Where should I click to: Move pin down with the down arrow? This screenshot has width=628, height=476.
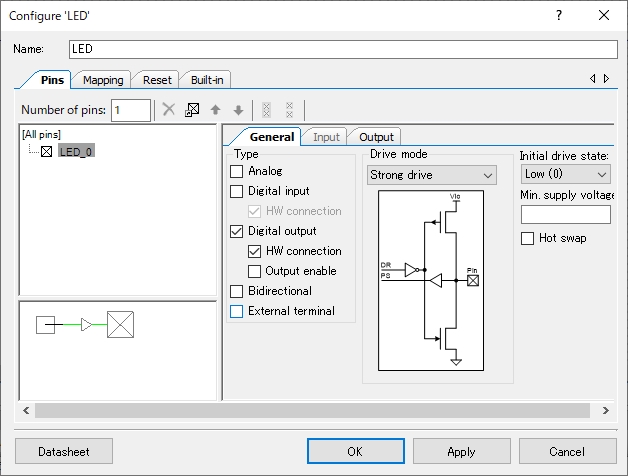click(x=239, y=109)
